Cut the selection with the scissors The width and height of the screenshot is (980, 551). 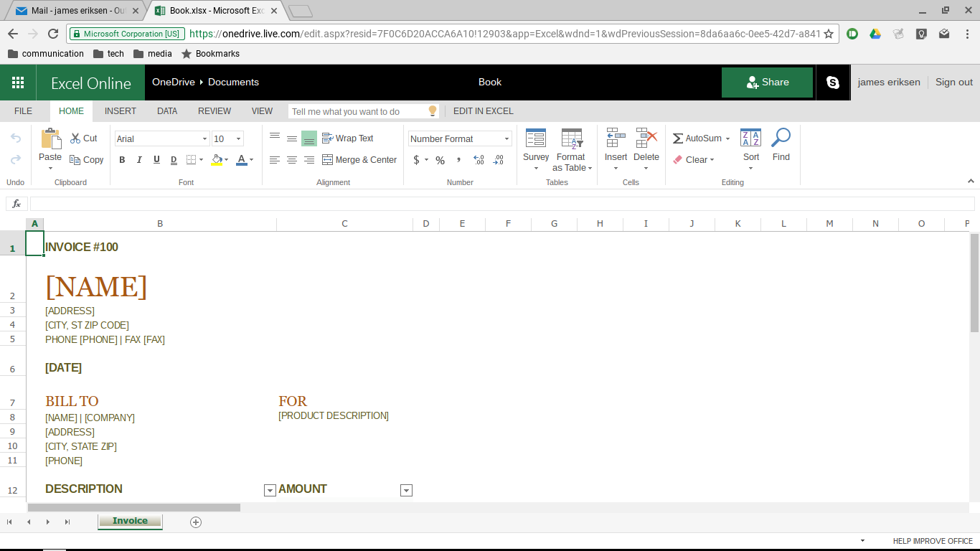click(x=84, y=138)
